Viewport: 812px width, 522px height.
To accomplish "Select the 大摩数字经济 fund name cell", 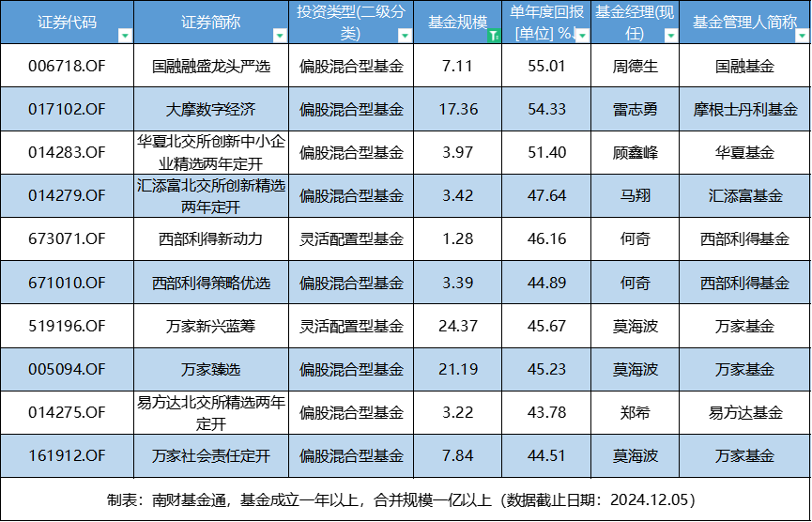I will pyautogui.click(x=210, y=109).
